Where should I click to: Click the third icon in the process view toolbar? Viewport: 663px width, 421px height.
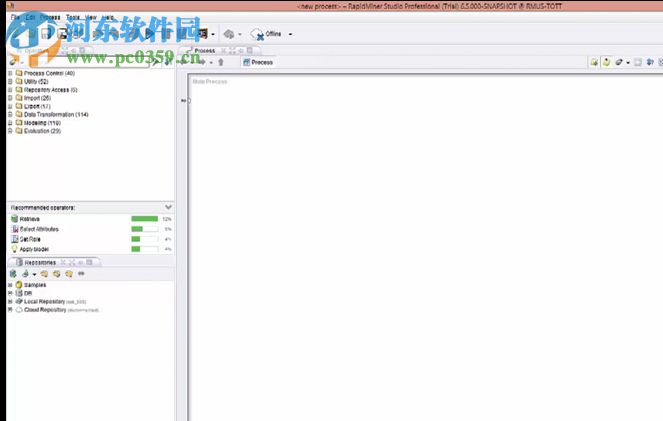[x=619, y=62]
